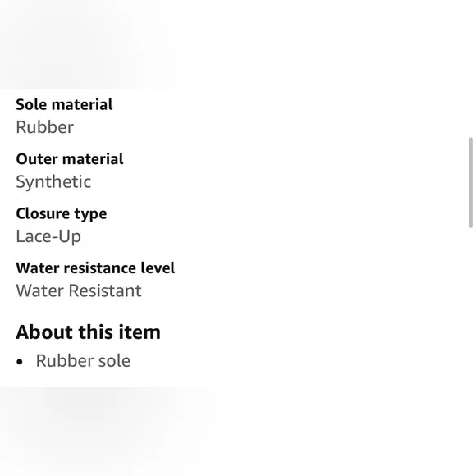Click the 'Closure type' bold label
The image size is (476, 476).
coord(62,214)
